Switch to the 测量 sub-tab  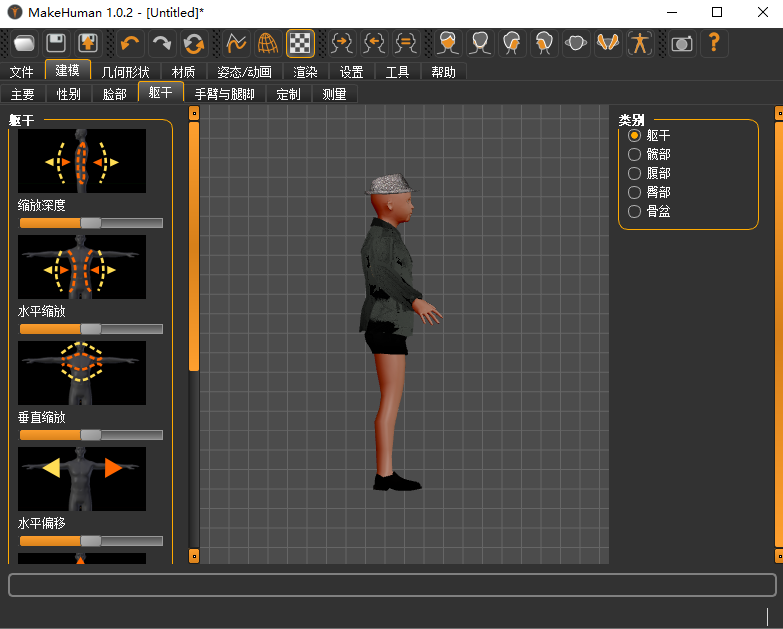pyautogui.click(x=335, y=94)
